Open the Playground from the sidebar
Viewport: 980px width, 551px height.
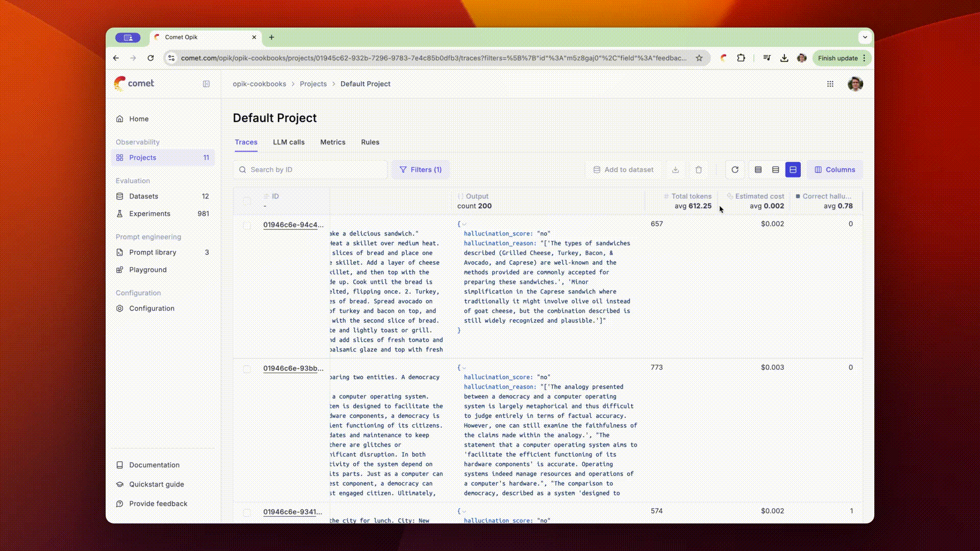click(148, 270)
